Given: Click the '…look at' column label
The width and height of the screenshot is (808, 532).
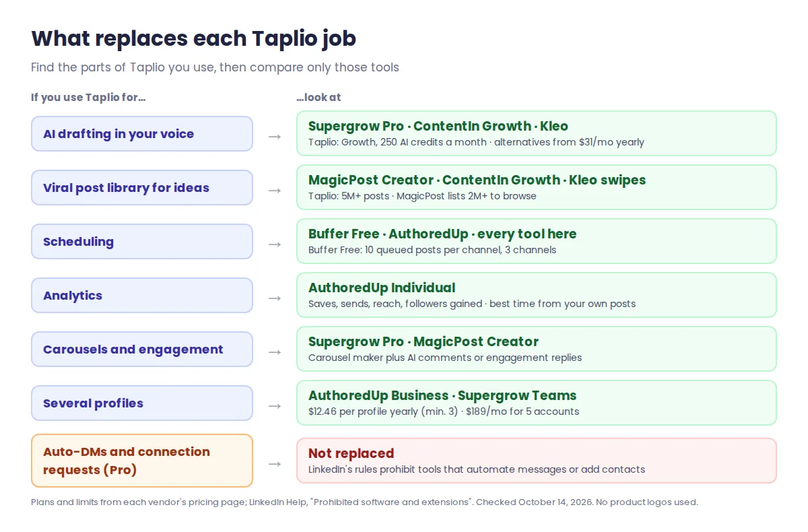Looking at the screenshot, I should click(x=318, y=97).
